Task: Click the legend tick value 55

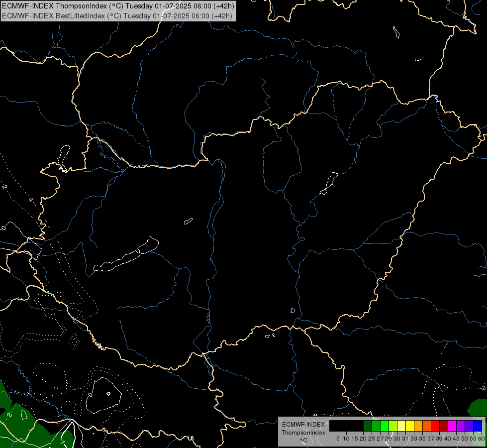Action: (473, 439)
